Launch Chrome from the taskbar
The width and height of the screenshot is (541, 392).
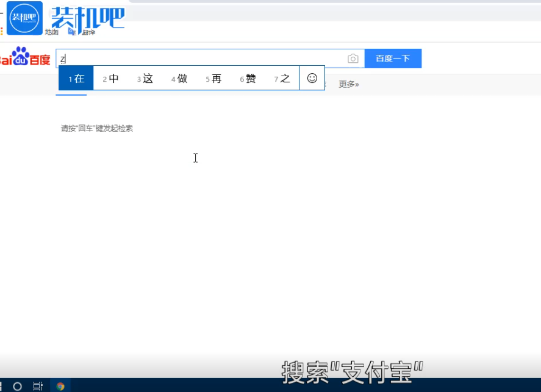(x=59, y=385)
